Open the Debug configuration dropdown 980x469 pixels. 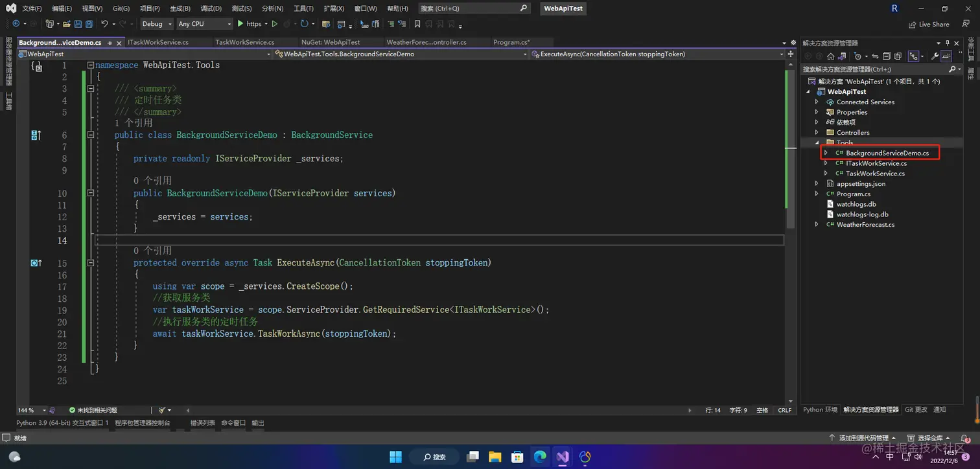(x=157, y=24)
